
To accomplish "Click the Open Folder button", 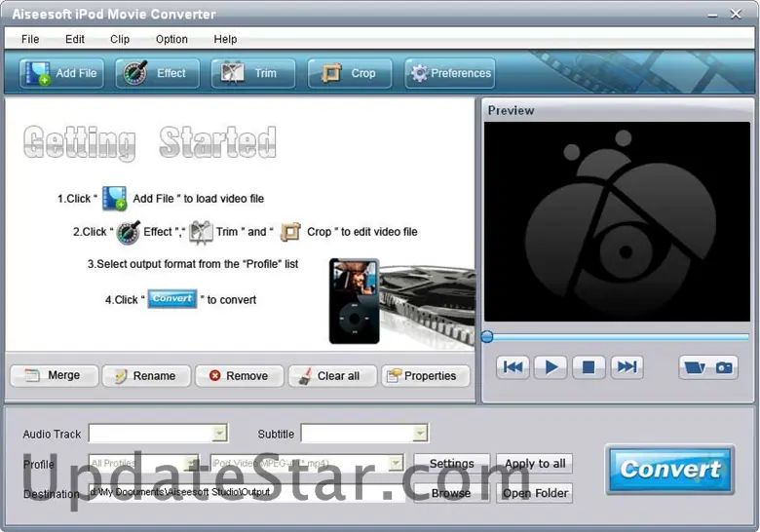I will point(535,493).
